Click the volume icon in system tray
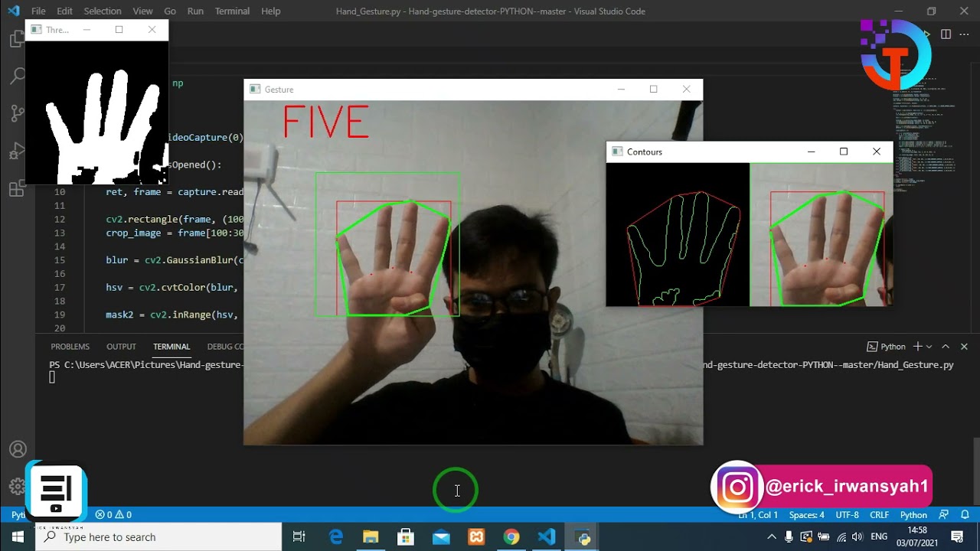 [x=857, y=537]
